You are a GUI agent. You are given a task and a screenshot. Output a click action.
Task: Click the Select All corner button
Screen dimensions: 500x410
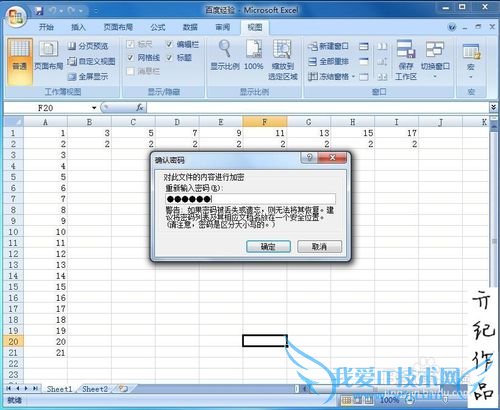pyautogui.click(x=14, y=122)
